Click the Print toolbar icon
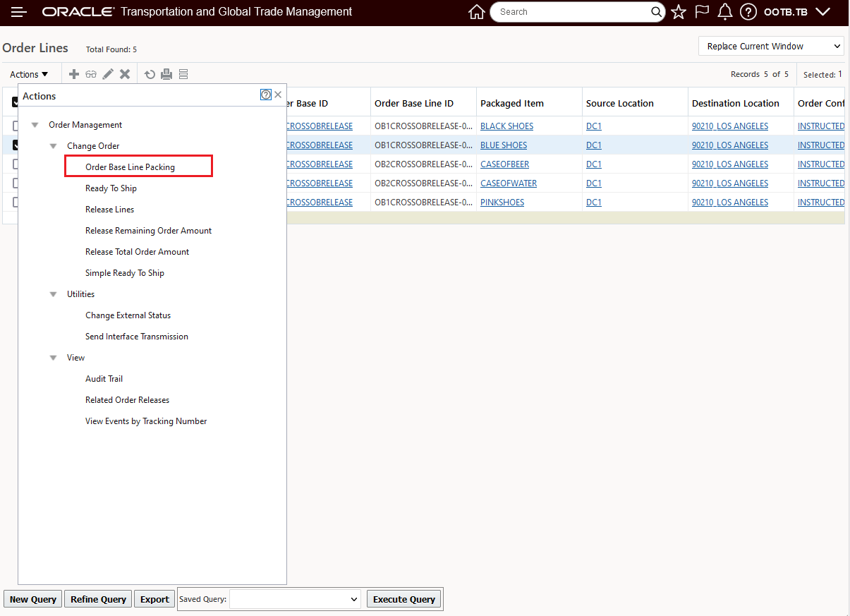This screenshot has width=850, height=616. [x=166, y=74]
